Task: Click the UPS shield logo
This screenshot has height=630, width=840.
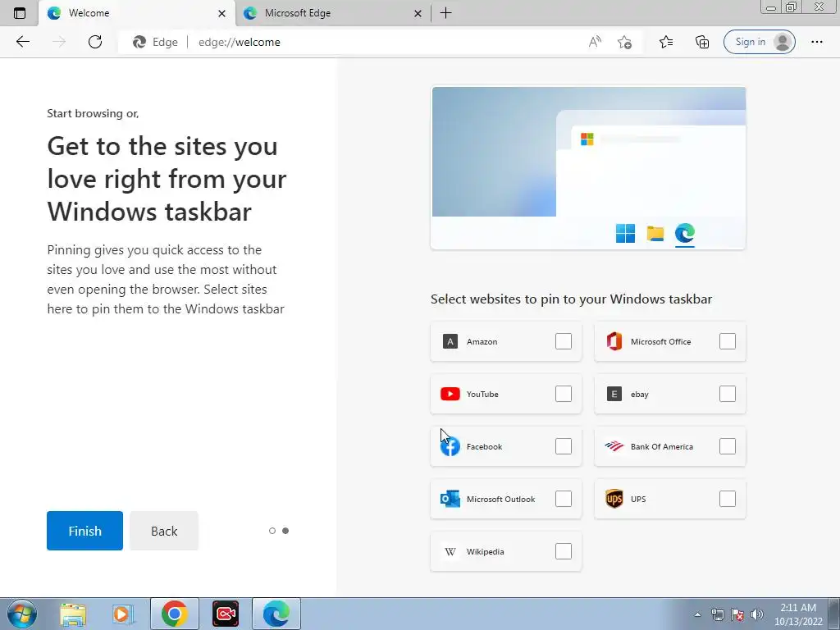Action: 614,499
